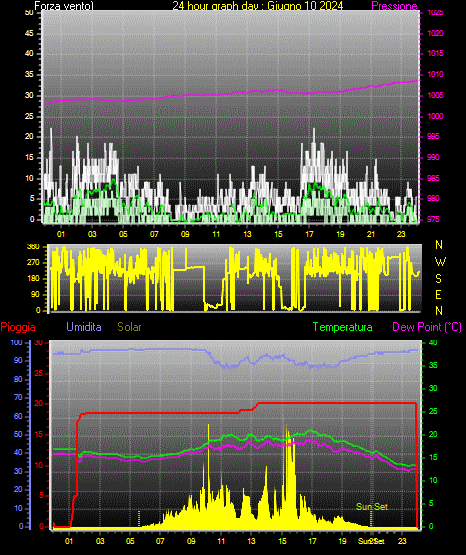Image resolution: width=466 pixels, height=555 pixels.
Task: Click the white '35' wind speed axis value
Action: coord(29,74)
